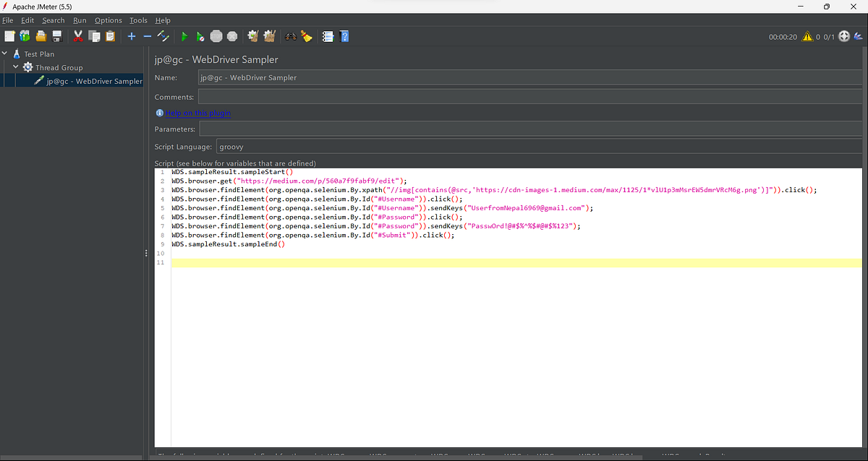
Task: Open the Search dialog via the binoculars icon
Action: 290,36
